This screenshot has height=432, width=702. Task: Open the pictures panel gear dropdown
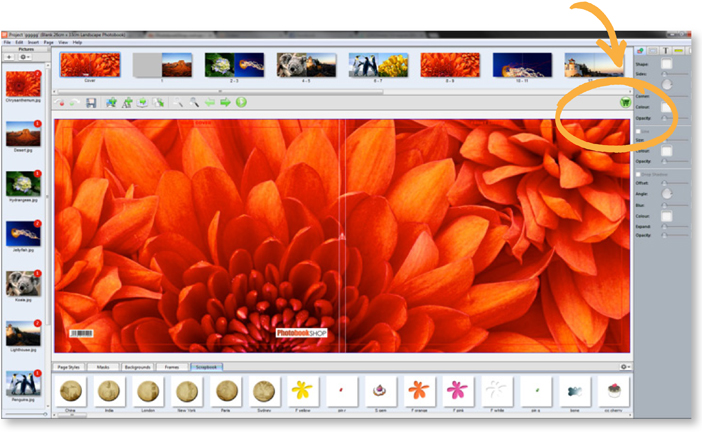pyautogui.click(x=25, y=57)
